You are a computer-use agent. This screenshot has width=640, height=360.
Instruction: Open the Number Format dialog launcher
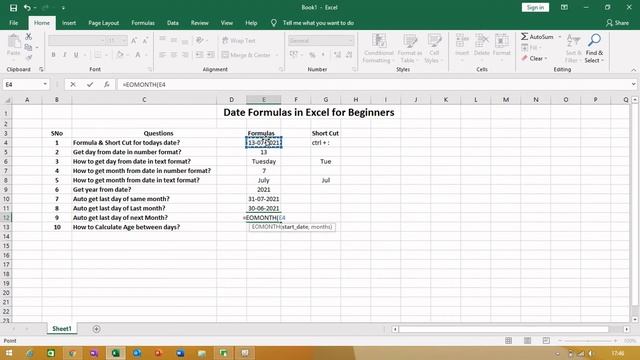pos(354,69)
